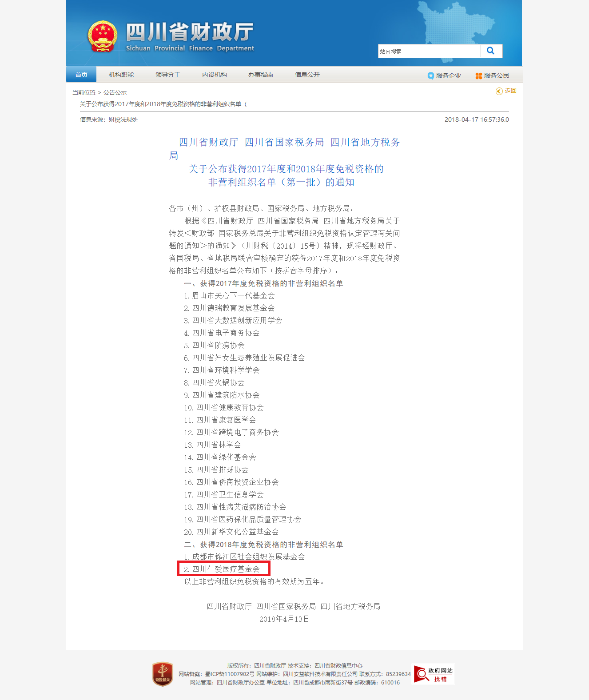Click inside the 站内搜索 search box

pos(429,52)
